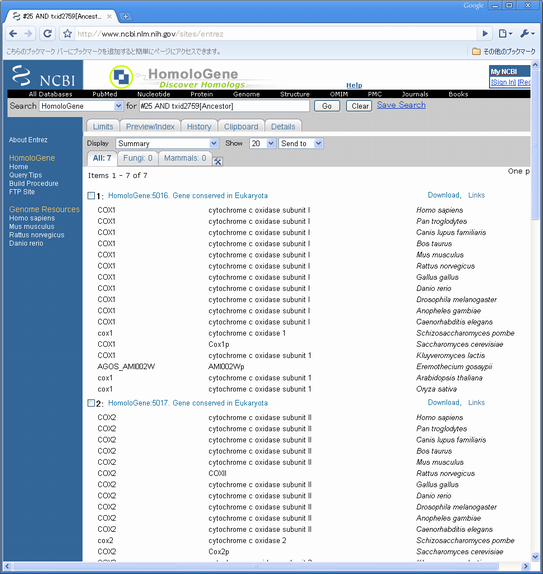This screenshot has width=543, height=574.
Task: Open the Display Summary dropdown
Action: pos(167,144)
